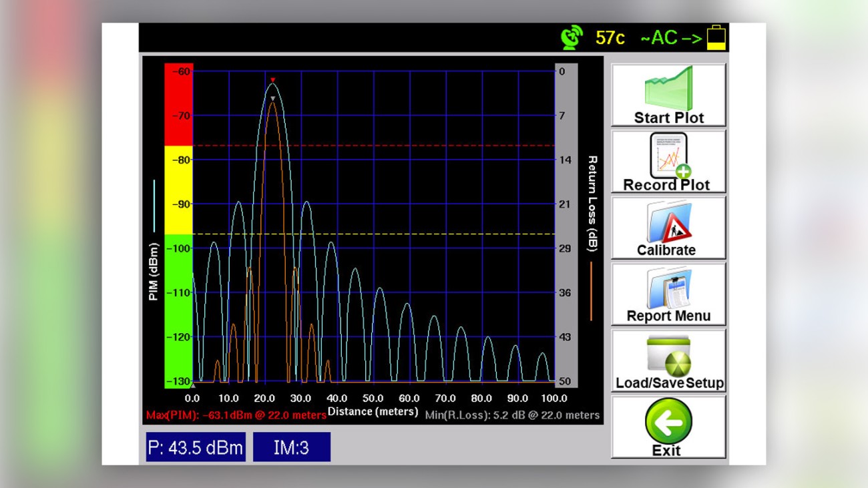Click the red zone of PIM scale
Image resolution: width=868 pixels, height=488 pixels.
[x=178, y=105]
